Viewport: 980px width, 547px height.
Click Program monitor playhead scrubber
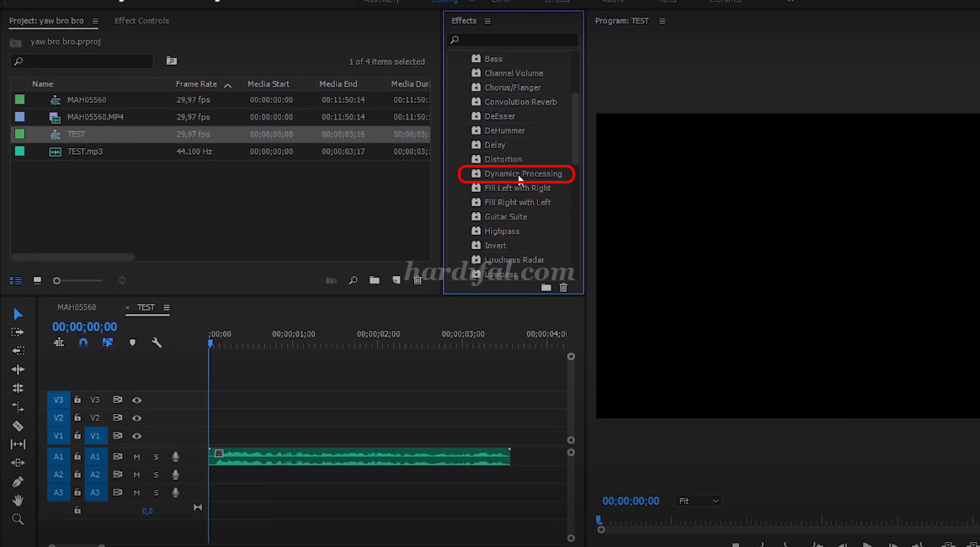pyautogui.click(x=599, y=519)
